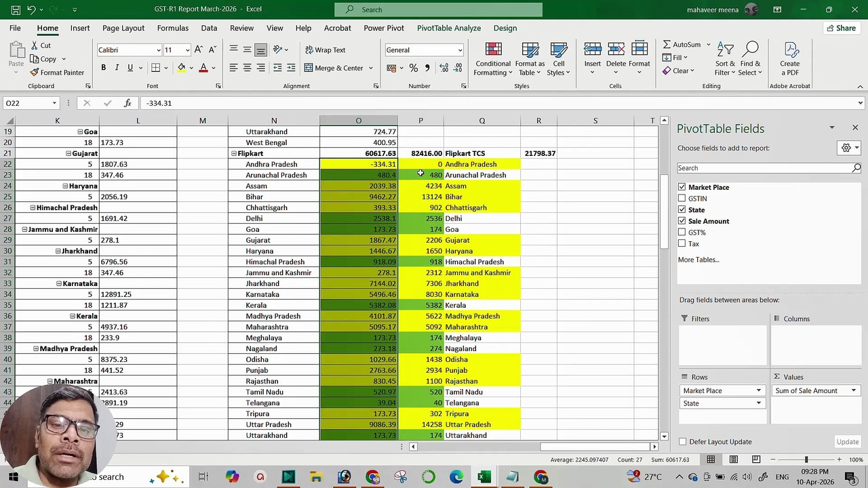Image resolution: width=868 pixels, height=488 pixels.
Task: Open Fill Color yellow swatch button
Action: click(182, 68)
